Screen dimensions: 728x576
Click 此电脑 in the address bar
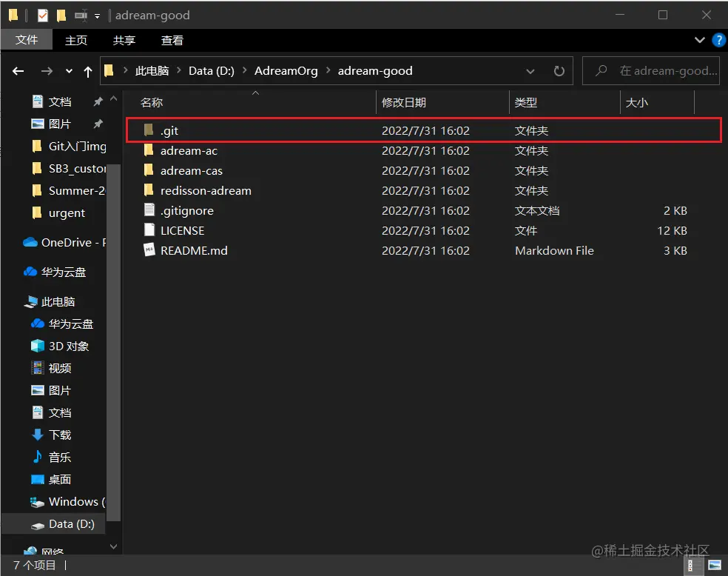152,70
